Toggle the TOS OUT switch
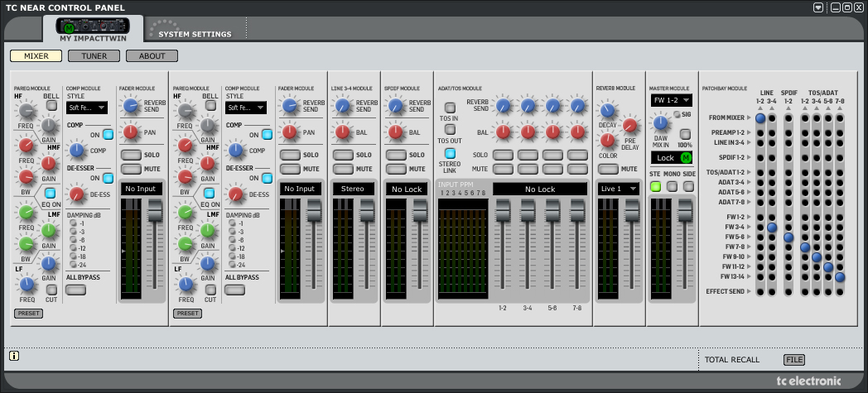The height and width of the screenshot is (393, 868). tap(450, 129)
